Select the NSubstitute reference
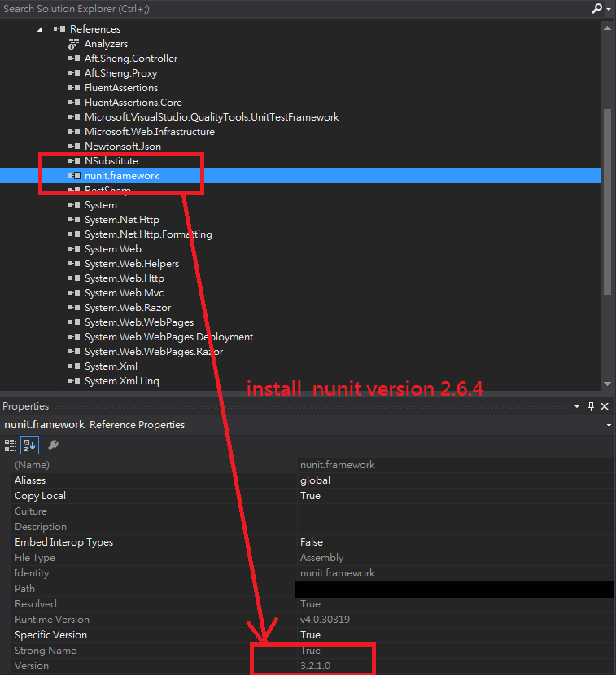 pyautogui.click(x=111, y=161)
